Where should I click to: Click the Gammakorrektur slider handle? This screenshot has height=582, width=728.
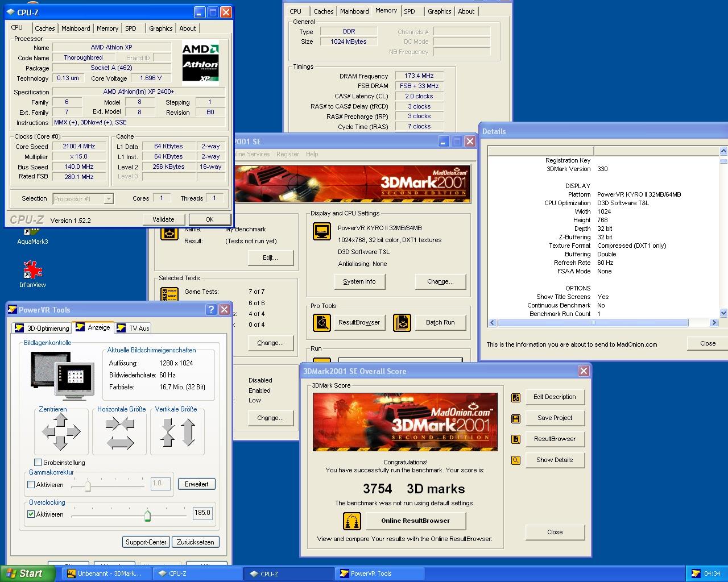pyautogui.click(x=88, y=486)
